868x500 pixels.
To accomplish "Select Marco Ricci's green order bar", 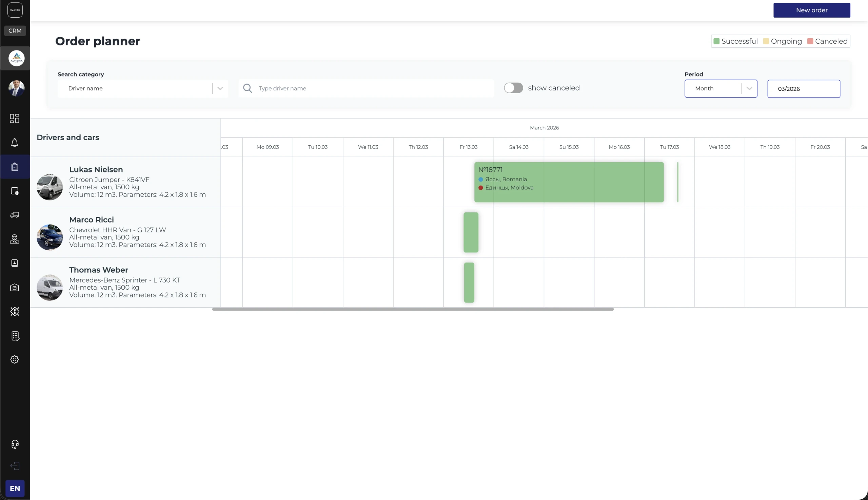I will click(x=471, y=232).
